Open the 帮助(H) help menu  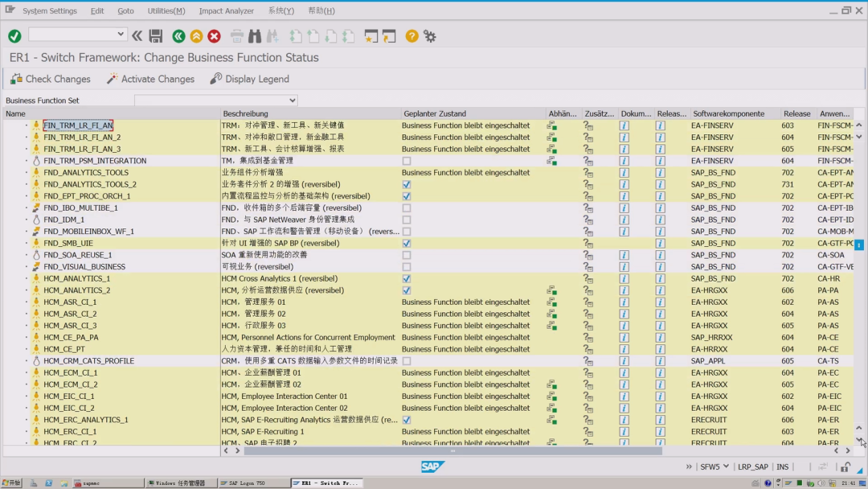pyautogui.click(x=321, y=10)
